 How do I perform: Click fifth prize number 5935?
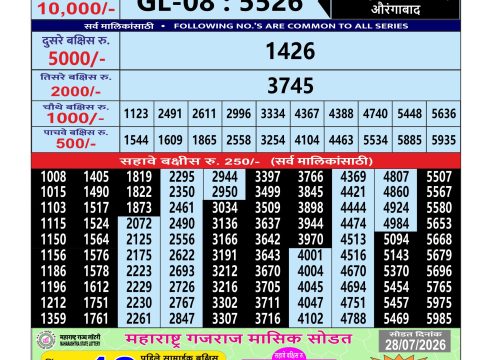[x=444, y=140]
